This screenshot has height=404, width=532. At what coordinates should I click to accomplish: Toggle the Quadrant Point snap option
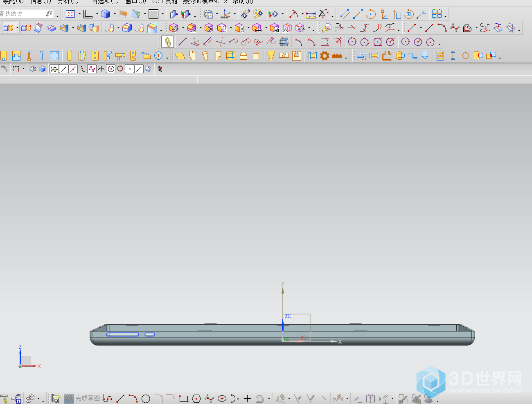click(x=120, y=69)
